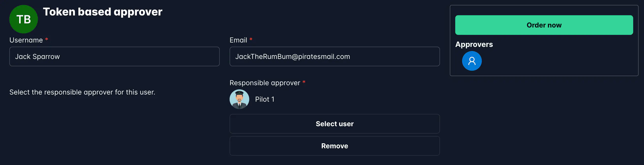
Task: Click the Username field containing Jack Sparrow
Action: click(x=115, y=56)
